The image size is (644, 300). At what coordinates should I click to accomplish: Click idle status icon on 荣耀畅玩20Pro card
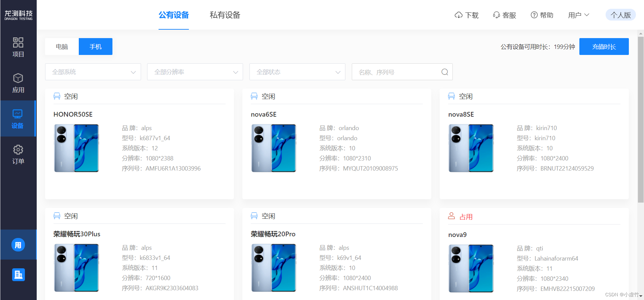(254, 216)
